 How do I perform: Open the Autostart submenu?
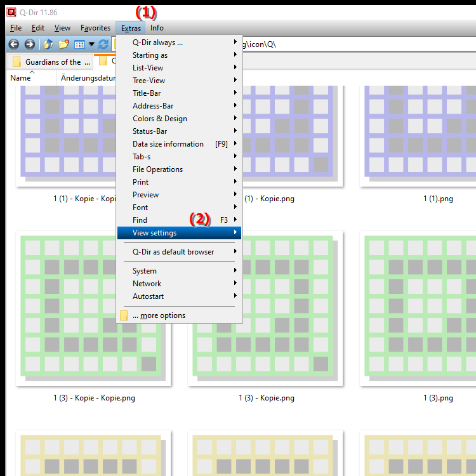(x=179, y=296)
